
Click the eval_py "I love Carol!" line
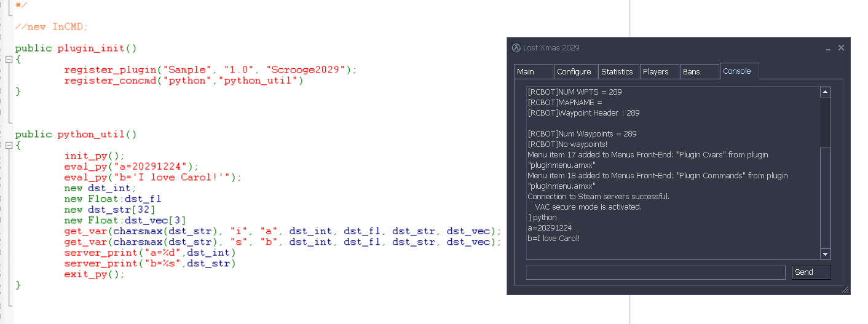153,177
